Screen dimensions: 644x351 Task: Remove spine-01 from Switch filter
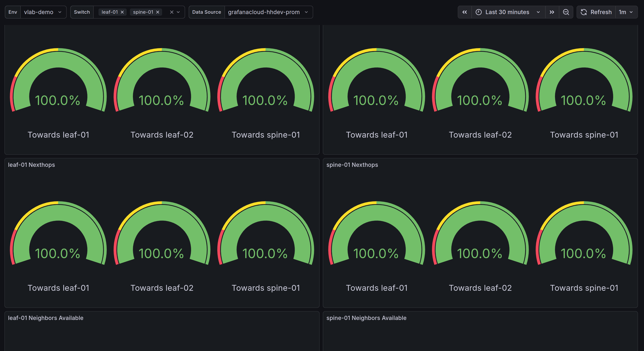(157, 12)
